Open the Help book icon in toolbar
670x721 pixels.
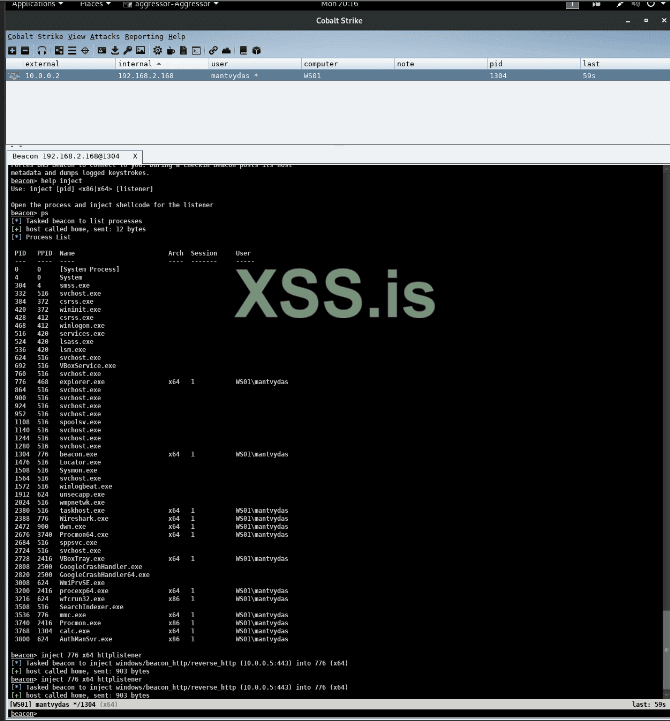[x=243, y=51]
